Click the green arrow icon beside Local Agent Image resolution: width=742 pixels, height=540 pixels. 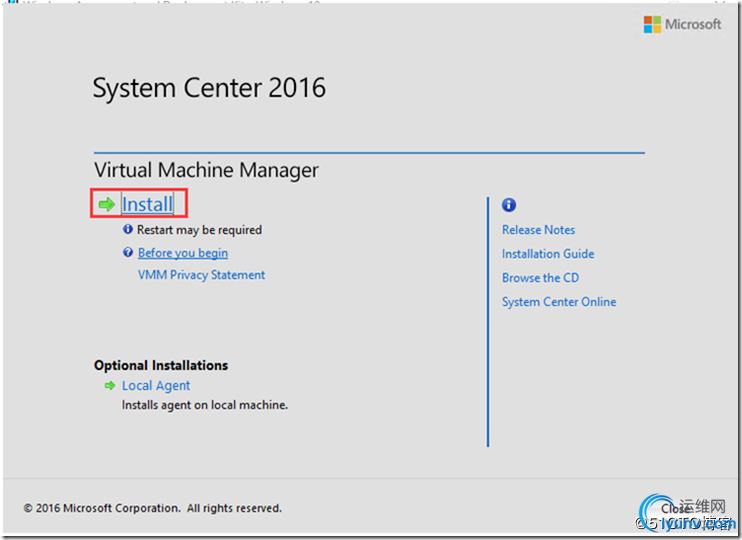110,386
